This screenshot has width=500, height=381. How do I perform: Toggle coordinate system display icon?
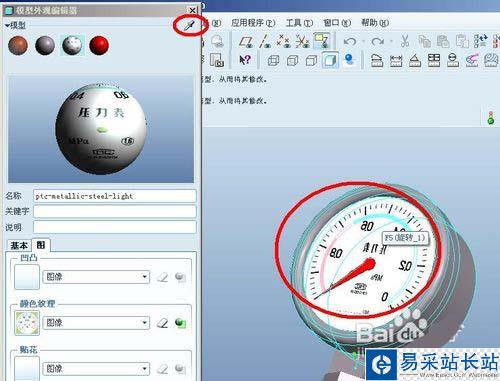click(x=302, y=41)
